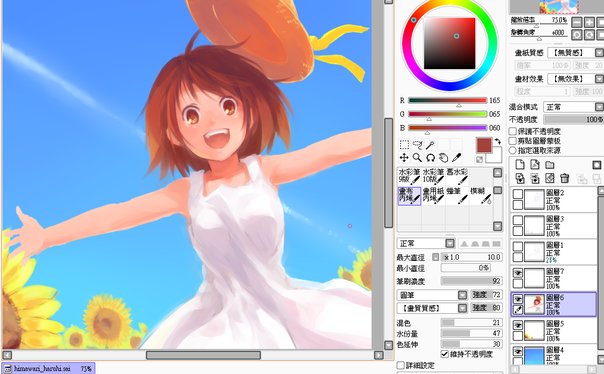Viewport: 604px width, 374px height.
Task: Select the eyedropper color picker tool
Action: point(456,158)
